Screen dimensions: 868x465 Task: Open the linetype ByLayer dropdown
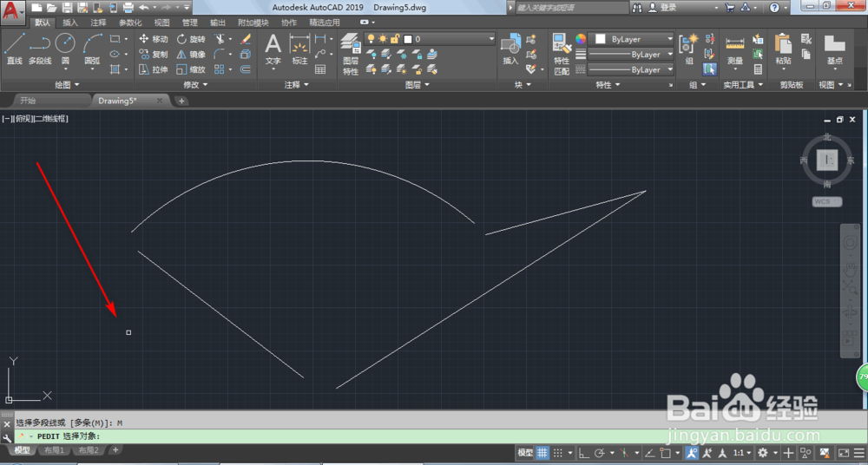[630, 69]
